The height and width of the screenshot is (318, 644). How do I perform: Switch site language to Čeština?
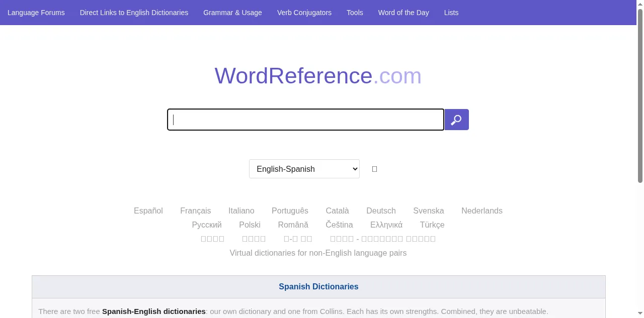click(339, 225)
